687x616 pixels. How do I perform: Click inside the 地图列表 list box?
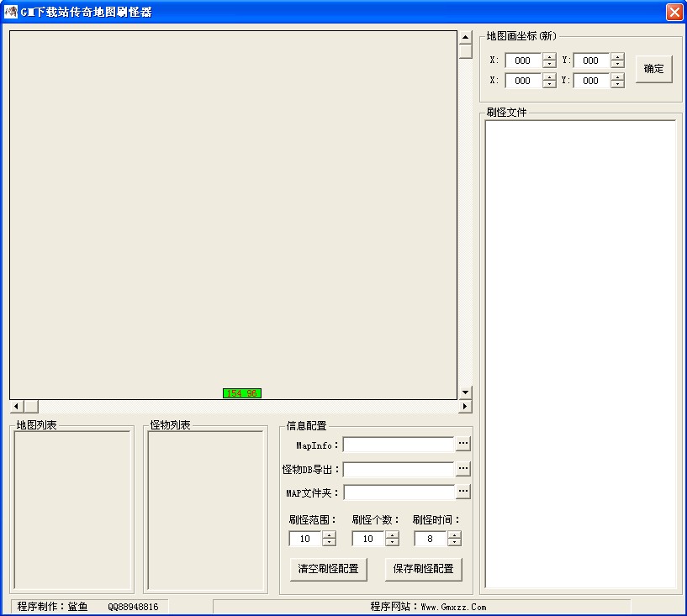(x=73, y=510)
